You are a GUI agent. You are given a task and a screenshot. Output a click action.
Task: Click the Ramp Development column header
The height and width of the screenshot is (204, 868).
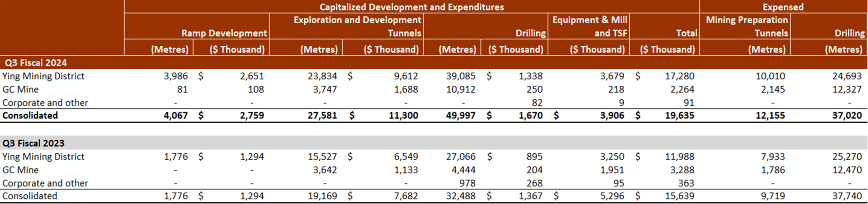click(224, 33)
